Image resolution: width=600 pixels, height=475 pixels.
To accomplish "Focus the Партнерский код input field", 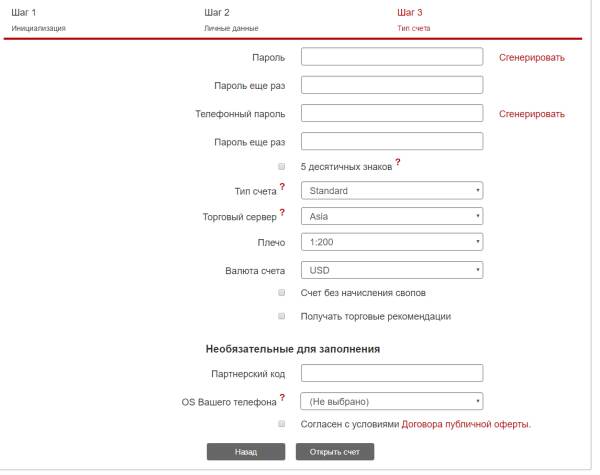I will tap(391, 374).
